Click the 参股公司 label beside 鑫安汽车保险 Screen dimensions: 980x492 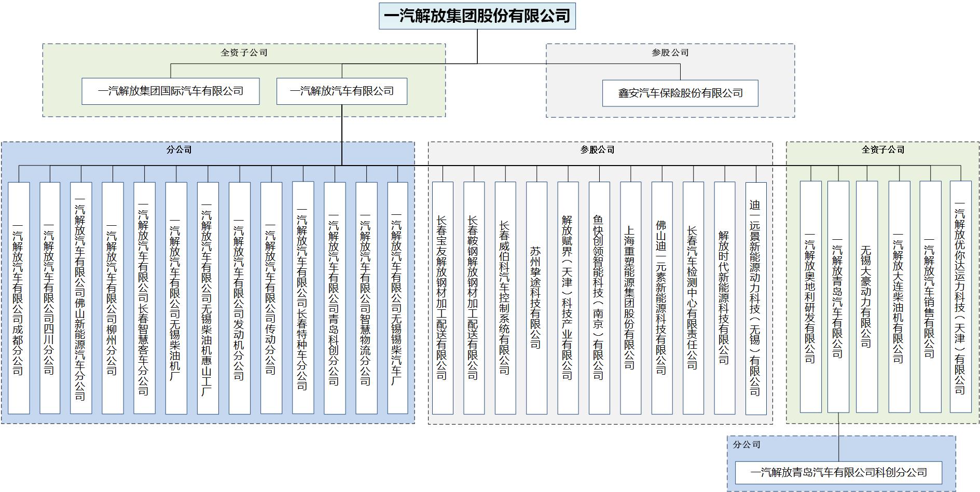[670, 52]
